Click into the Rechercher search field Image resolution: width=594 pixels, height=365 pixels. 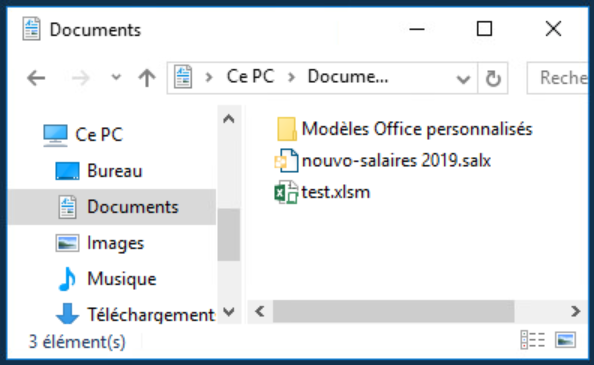pyautogui.click(x=558, y=78)
